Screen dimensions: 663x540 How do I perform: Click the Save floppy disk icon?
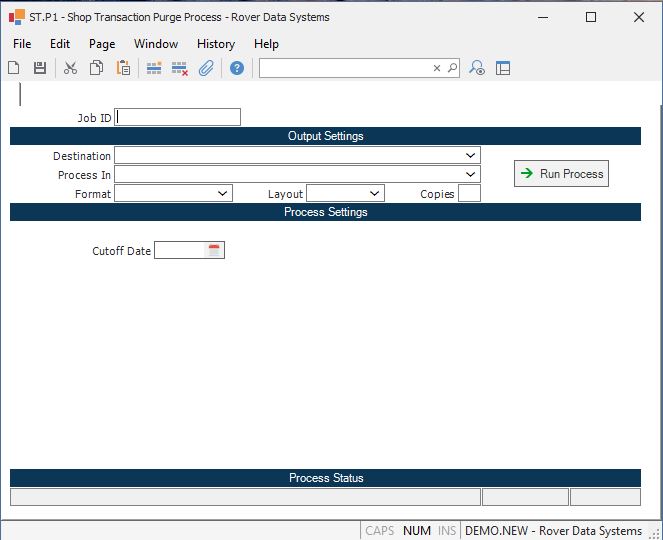[x=40, y=68]
